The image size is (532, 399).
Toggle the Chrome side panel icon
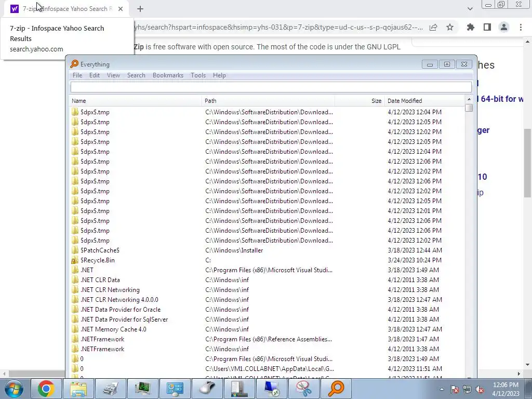(487, 27)
